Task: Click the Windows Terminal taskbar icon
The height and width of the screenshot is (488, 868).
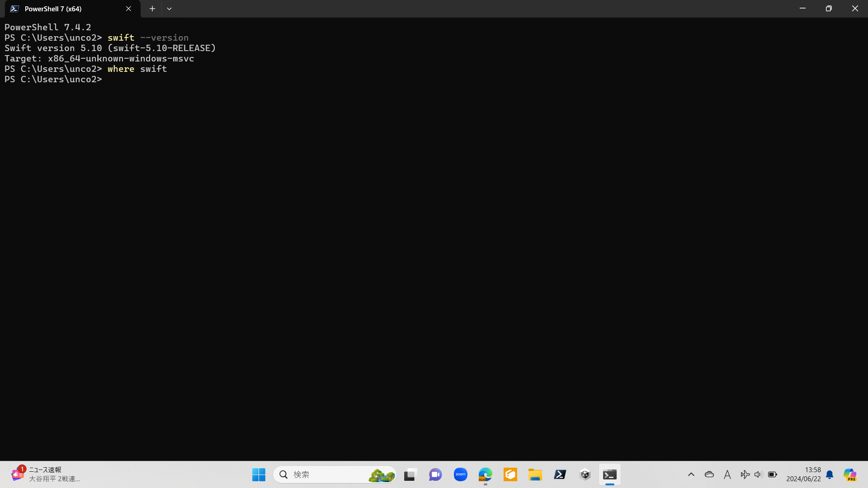Action: 610,474
